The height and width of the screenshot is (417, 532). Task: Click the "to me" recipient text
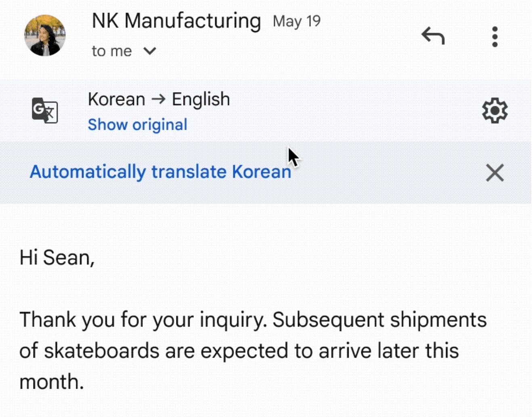click(x=112, y=51)
